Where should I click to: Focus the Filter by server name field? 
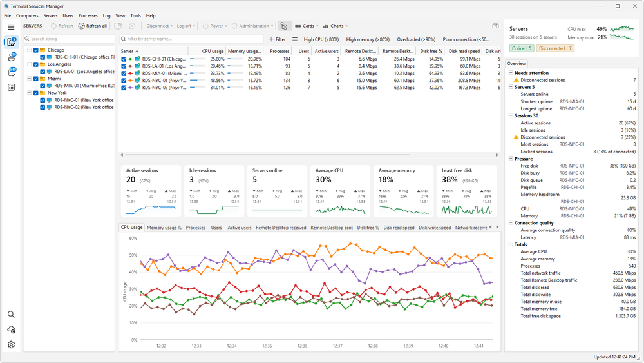tap(191, 39)
